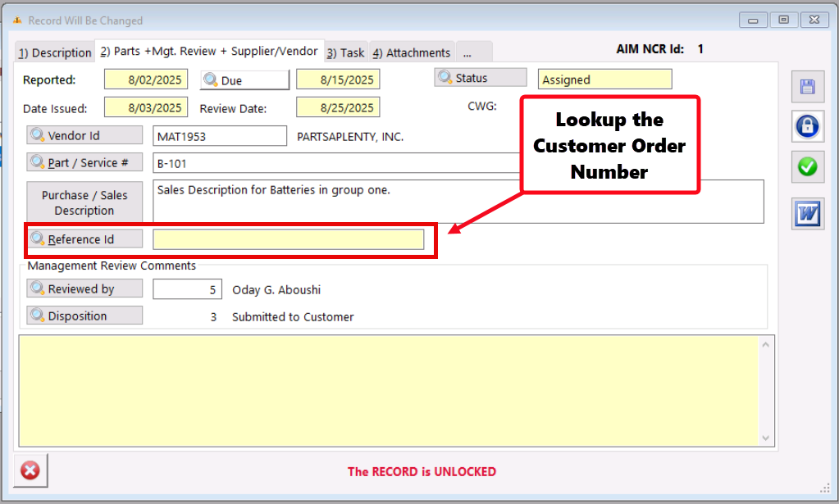The image size is (839, 504).
Task: Click in the Review Date field
Action: point(337,107)
